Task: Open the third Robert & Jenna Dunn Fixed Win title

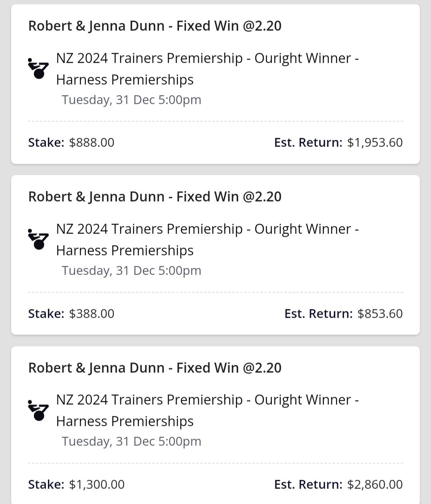Action: (155, 368)
